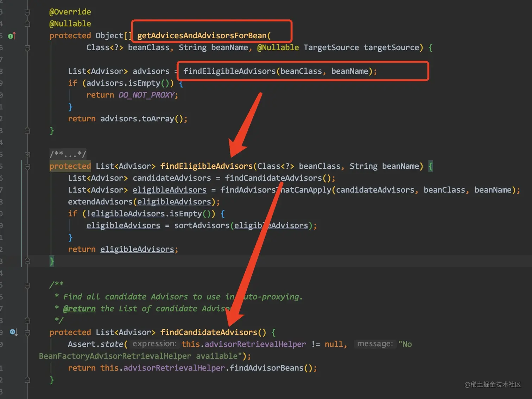Toggle the fold marker on the @Nullable annotation line
Screen dimensions: 532x399
click(x=27, y=24)
